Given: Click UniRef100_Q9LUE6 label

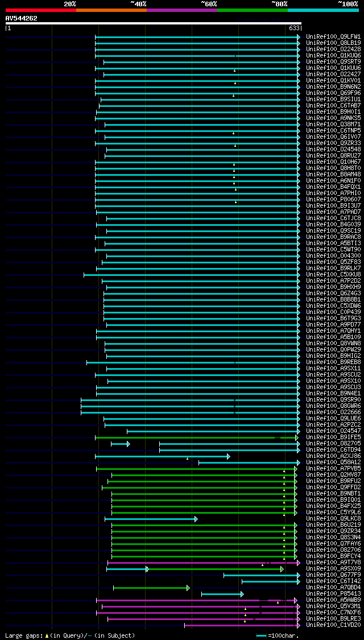Looking at the screenshot, I should [x=333, y=418].
